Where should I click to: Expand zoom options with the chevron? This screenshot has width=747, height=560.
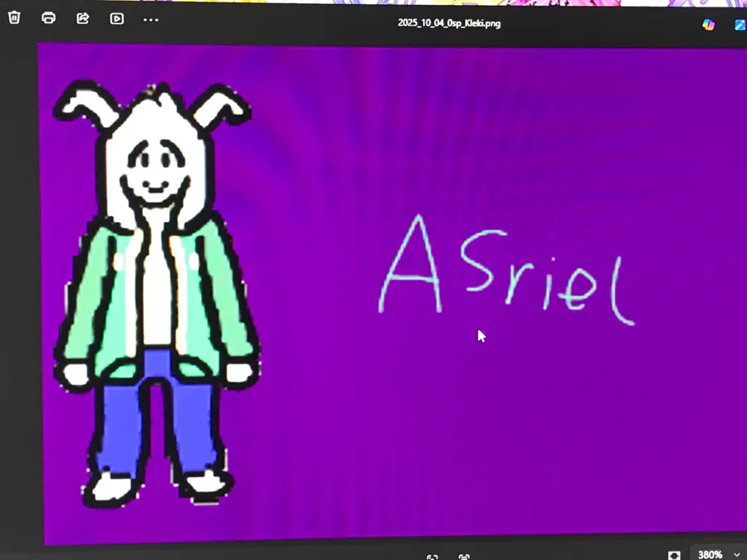738,555
